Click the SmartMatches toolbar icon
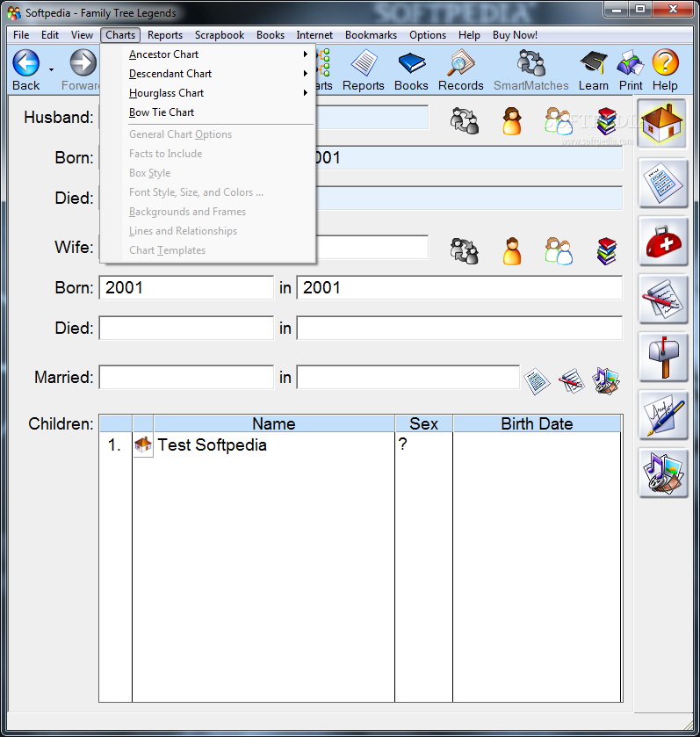This screenshot has height=737, width=700. pos(530,70)
